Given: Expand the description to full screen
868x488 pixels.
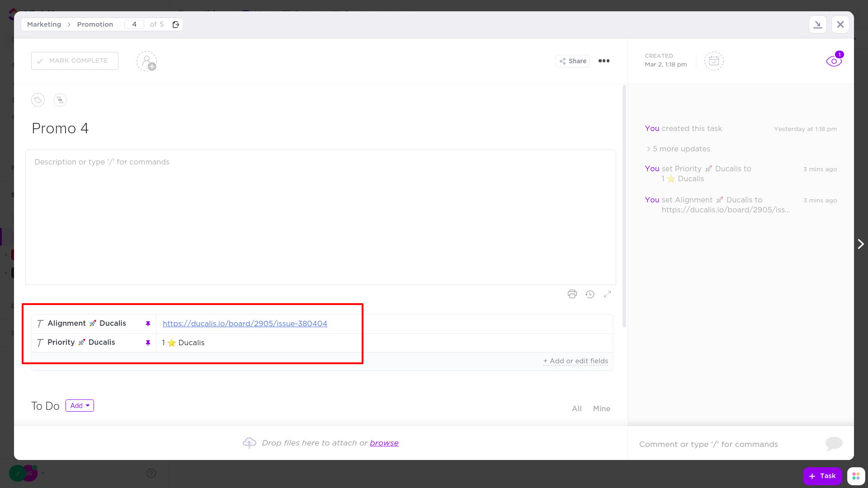Looking at the screenshot, I should [608, 294].
